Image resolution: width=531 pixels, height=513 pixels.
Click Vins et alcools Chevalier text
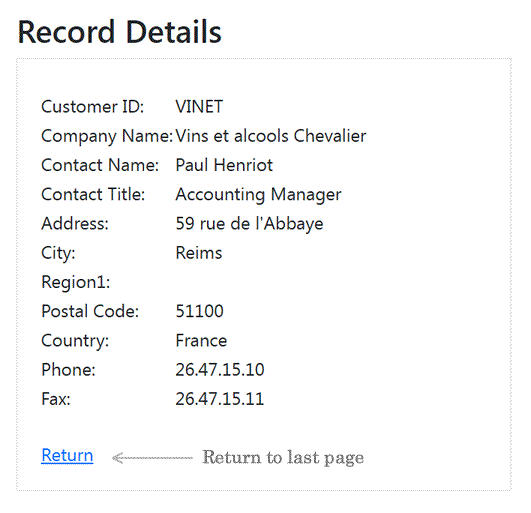(271, 136)
